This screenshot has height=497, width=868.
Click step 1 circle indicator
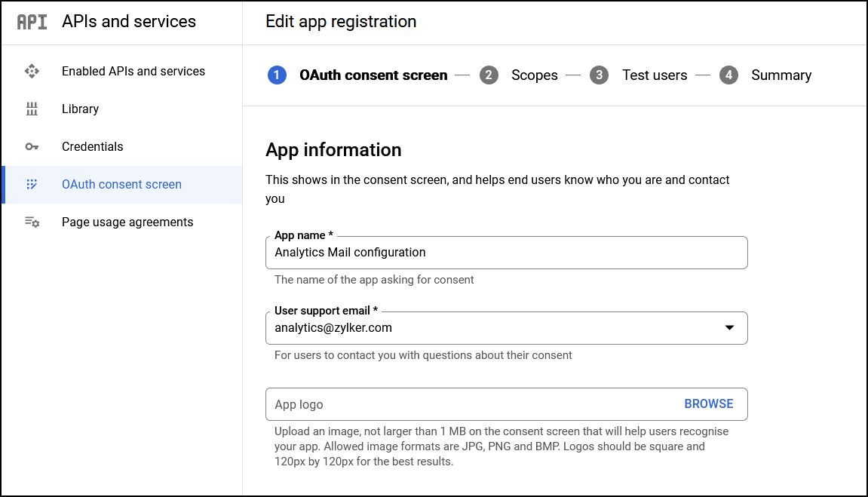[x=278, y=75]
